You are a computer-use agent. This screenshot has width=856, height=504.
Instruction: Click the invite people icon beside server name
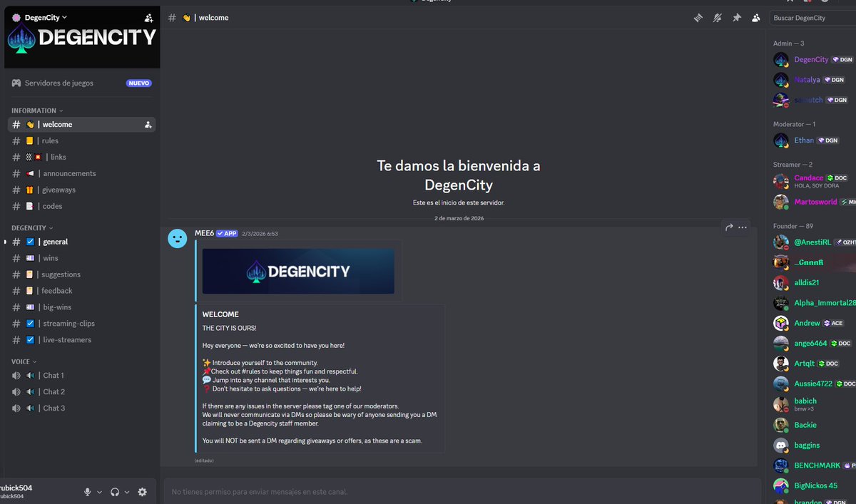[148, 18]
